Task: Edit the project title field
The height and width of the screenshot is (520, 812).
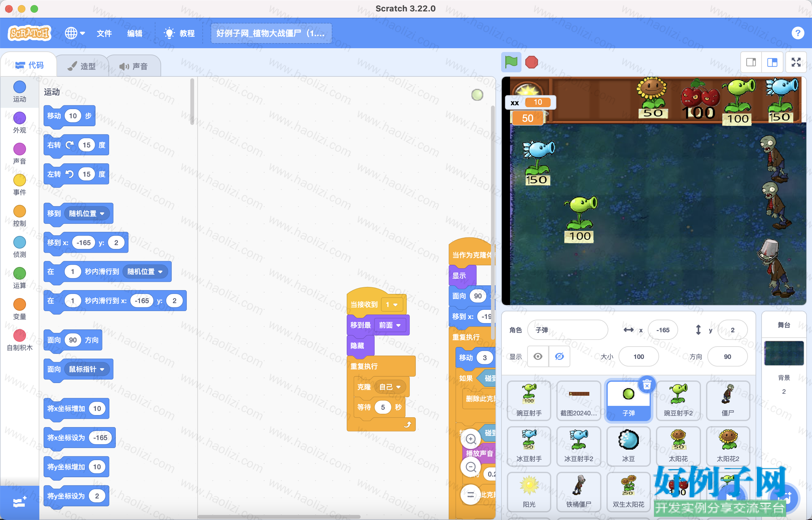Action: pyautogui.click(x=271, y=33)
